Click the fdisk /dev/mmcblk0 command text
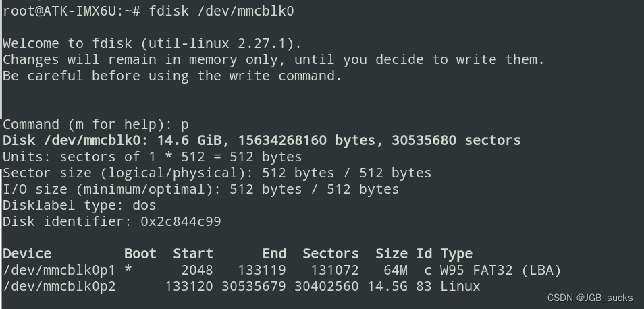Screen dimensions: 644x309 pyautogui.click(x=221, y=11)
